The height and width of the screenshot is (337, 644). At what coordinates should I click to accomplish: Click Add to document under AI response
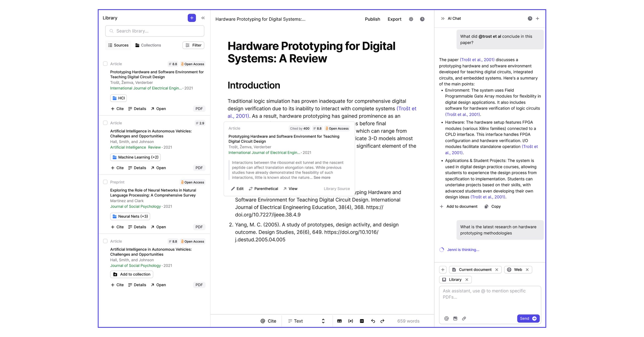click(x=458, y=206)
